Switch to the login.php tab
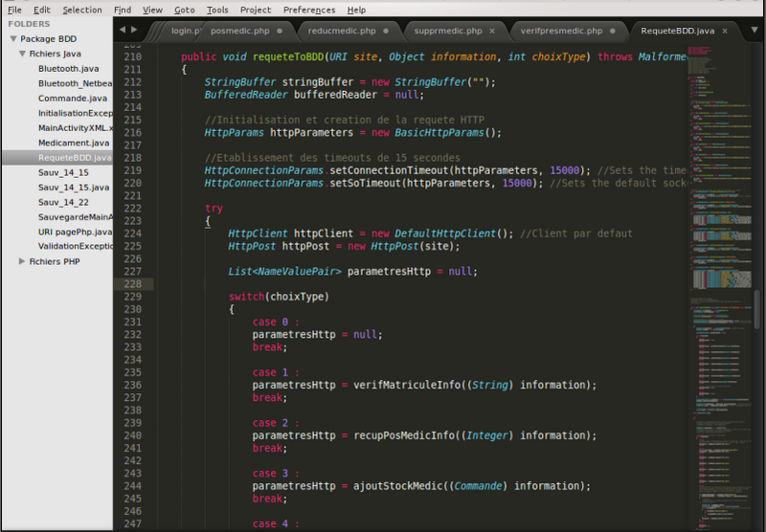766x532 pixels. point(188,31)
